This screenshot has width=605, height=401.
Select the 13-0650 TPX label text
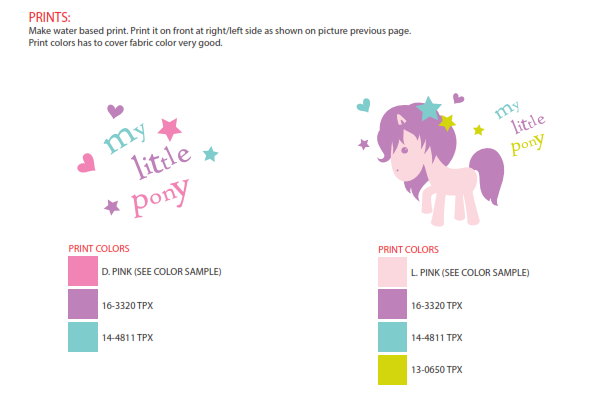point(437,370)
